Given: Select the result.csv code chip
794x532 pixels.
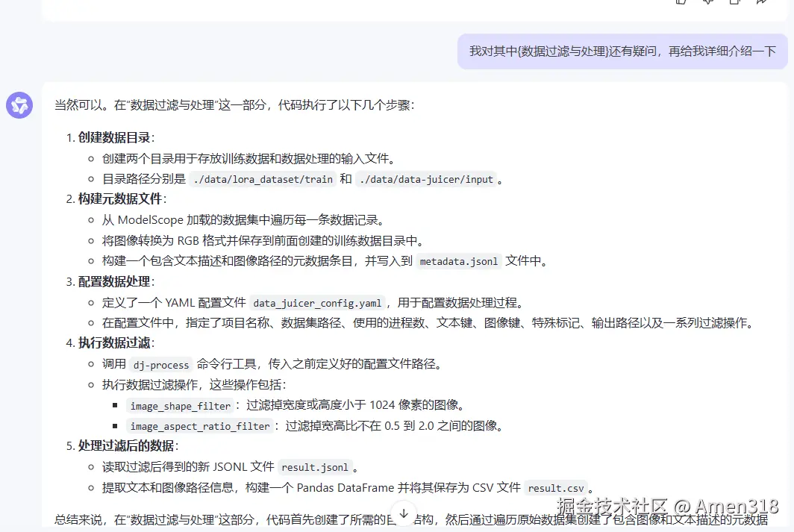Looking at the screenshot, I should coord(557,487).
